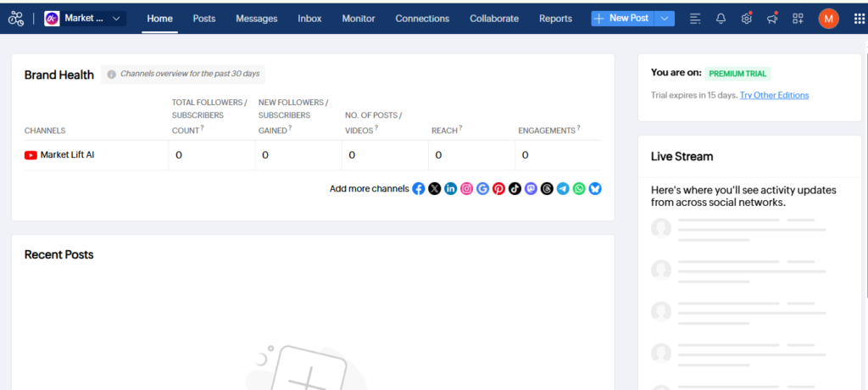Click the Brand Health heading
Image resolution: width=868 pixels, height=390 pixels.
point(59,75)
